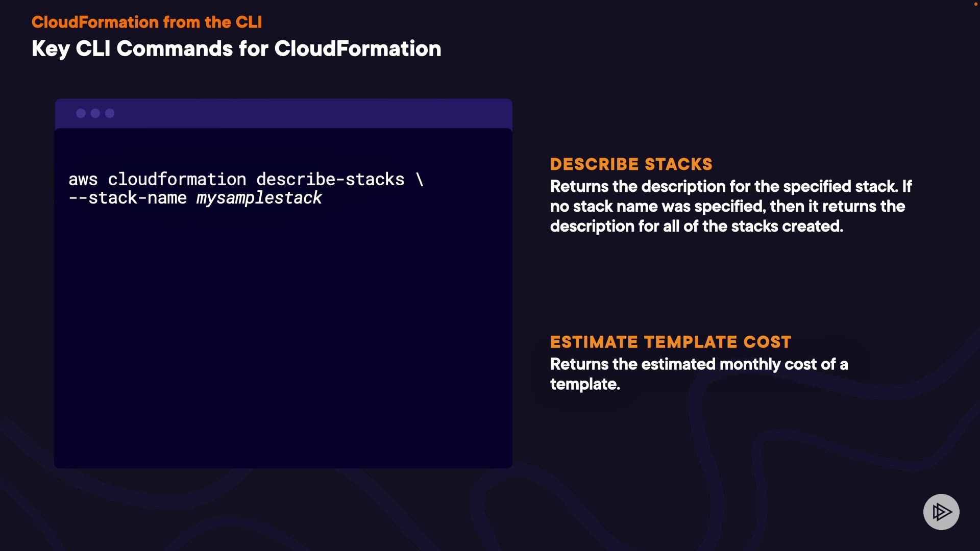Image resolution: width=980 pixels, height=551 pixels.
Task: Click the first dot in terminal title bar
Action: tap(81, 113)
